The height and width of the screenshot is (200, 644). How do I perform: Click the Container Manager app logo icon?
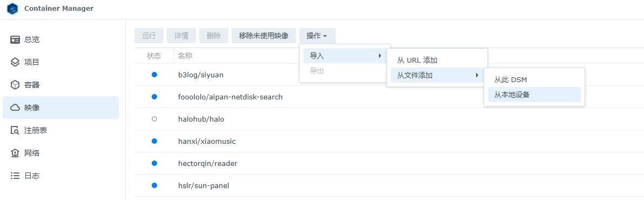[x=13, y=8]
